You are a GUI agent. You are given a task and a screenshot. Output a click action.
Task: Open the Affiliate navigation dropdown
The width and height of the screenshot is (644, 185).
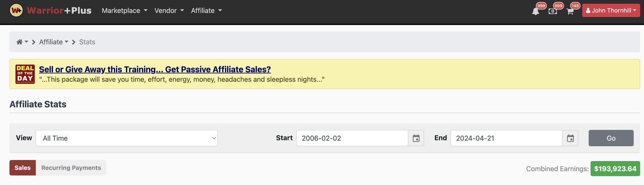[206, 11]
